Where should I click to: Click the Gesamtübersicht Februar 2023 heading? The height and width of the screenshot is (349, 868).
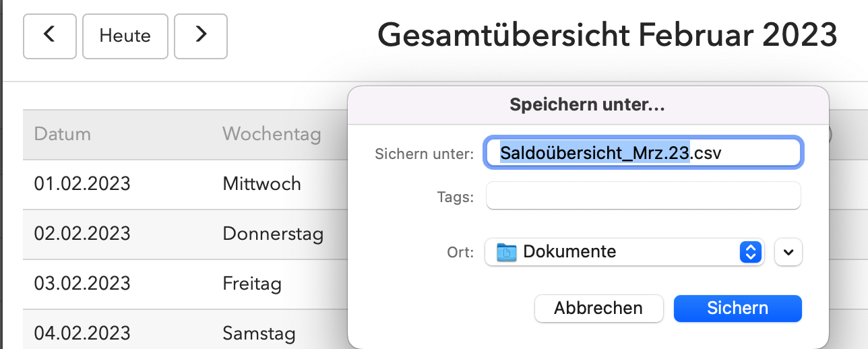coord(607,34)
